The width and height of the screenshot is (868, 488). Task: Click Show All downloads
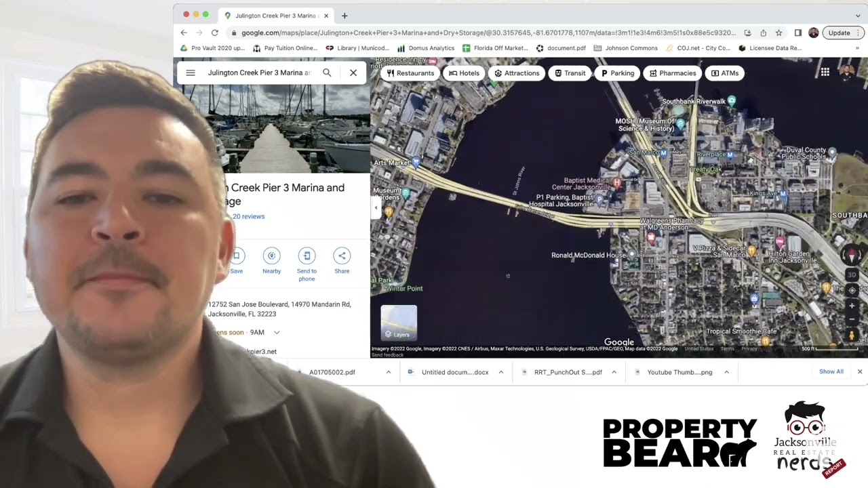coord(831,371)
